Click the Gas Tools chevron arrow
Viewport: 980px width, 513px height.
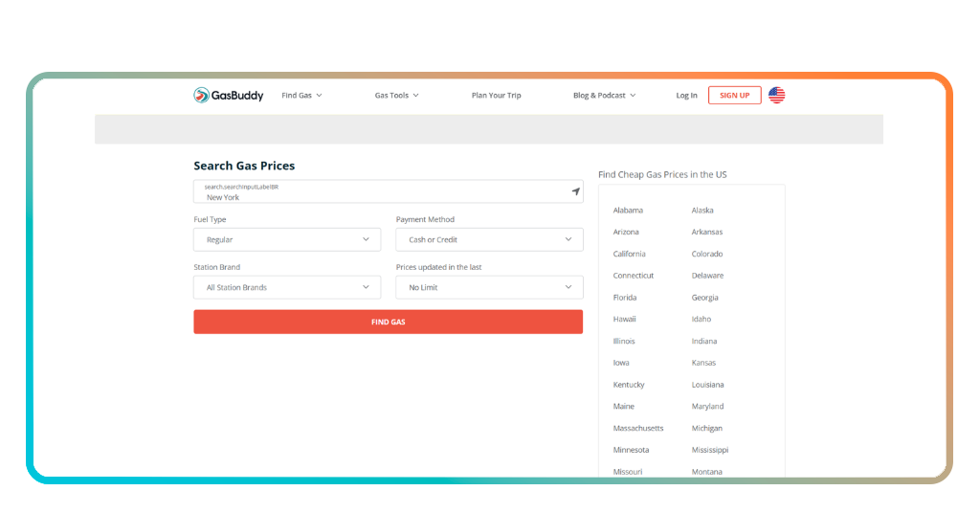[x=415, y=96]
